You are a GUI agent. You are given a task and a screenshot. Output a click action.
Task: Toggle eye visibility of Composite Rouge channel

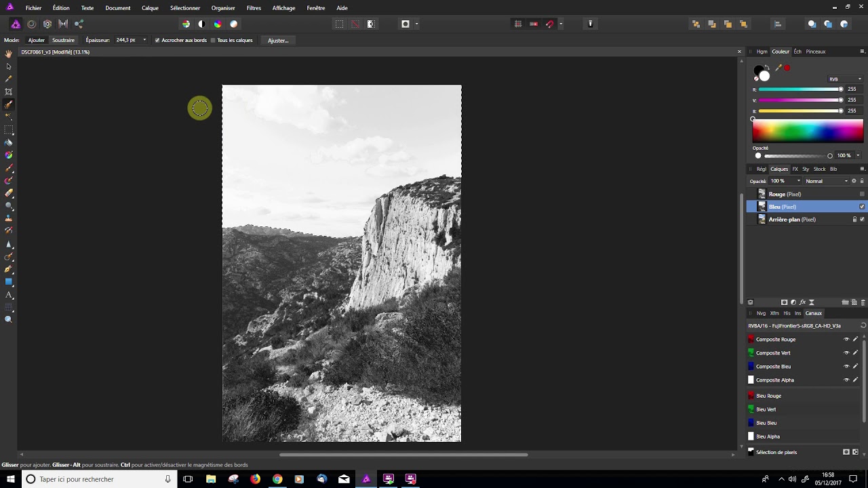pos(846,340)
